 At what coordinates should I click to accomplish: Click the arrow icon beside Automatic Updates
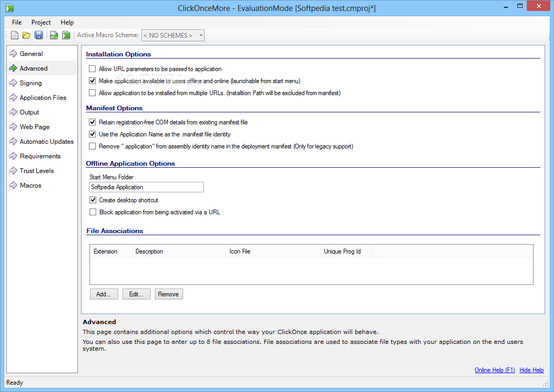click(x=13, y=142)
